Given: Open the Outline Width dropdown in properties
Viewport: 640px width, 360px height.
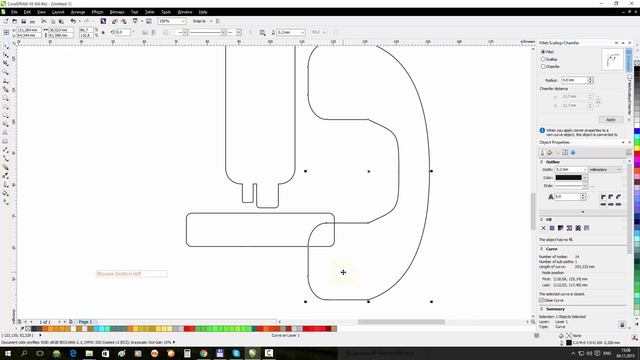Looking at the screenshot, I should [x=585, y=169].
